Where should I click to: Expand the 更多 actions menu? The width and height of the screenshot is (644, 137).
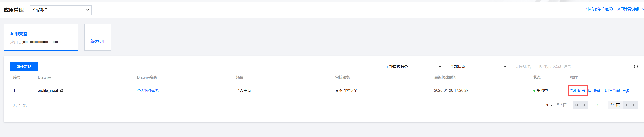626,91
